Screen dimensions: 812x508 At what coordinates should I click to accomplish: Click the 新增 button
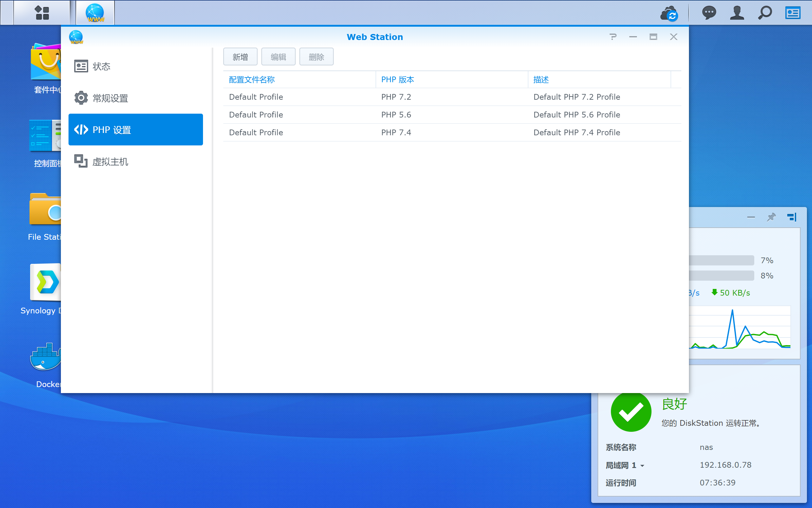(240, 57)
